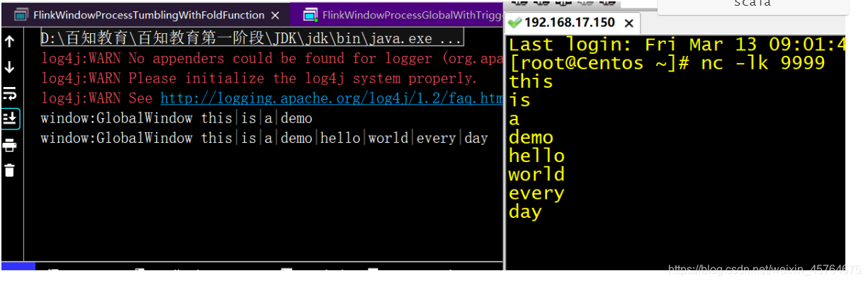Click the Down the stack trace arrow
Viewport: 868px width, 283px height.
click(9, 67)
